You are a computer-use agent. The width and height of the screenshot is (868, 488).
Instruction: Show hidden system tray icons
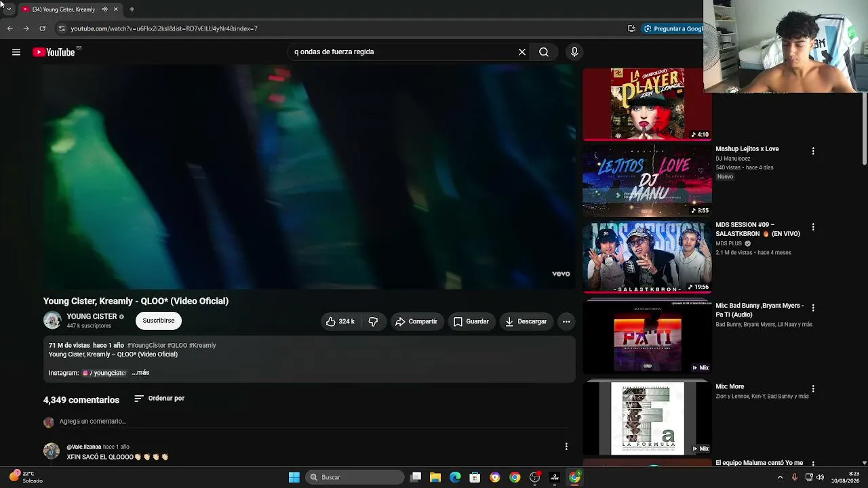(780, 477)
